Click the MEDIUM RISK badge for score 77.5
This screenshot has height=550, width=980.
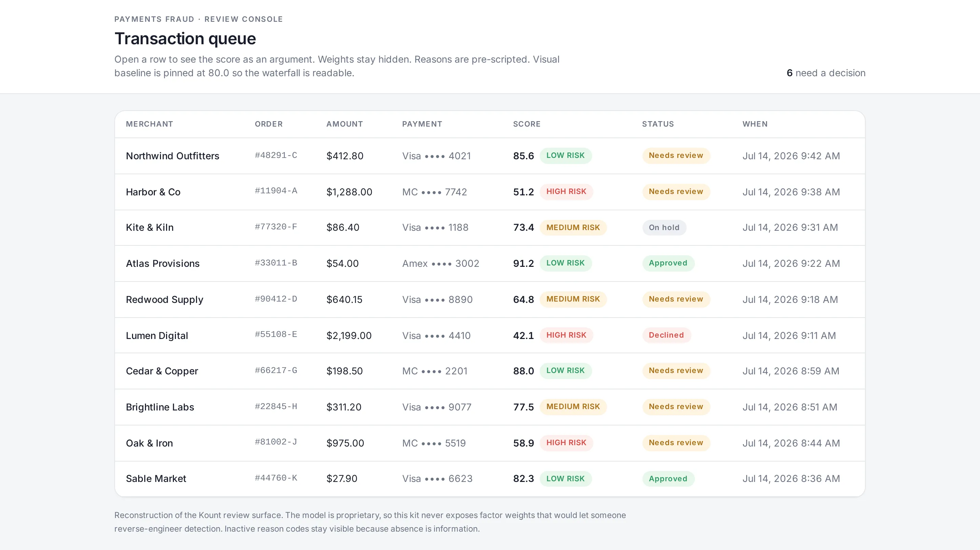pos(573,406)
